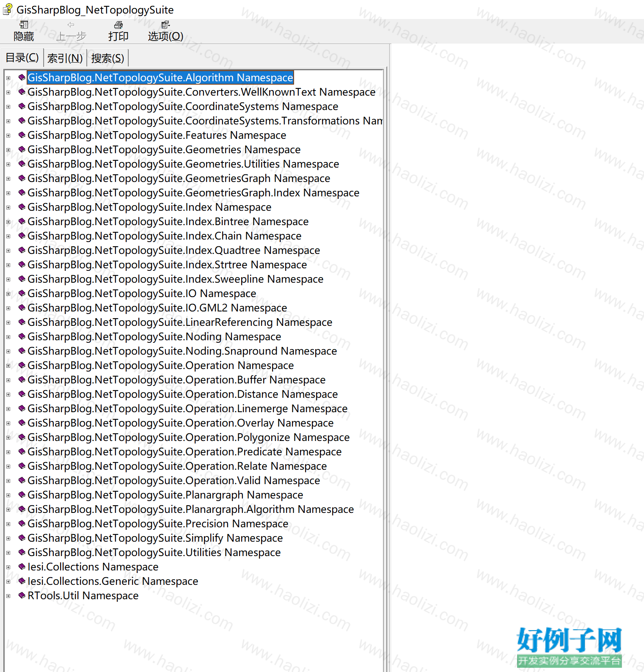644x672 pixels.
Task: Click the book icon for IO.GML2 Namespace
Action: pos(22,308)
